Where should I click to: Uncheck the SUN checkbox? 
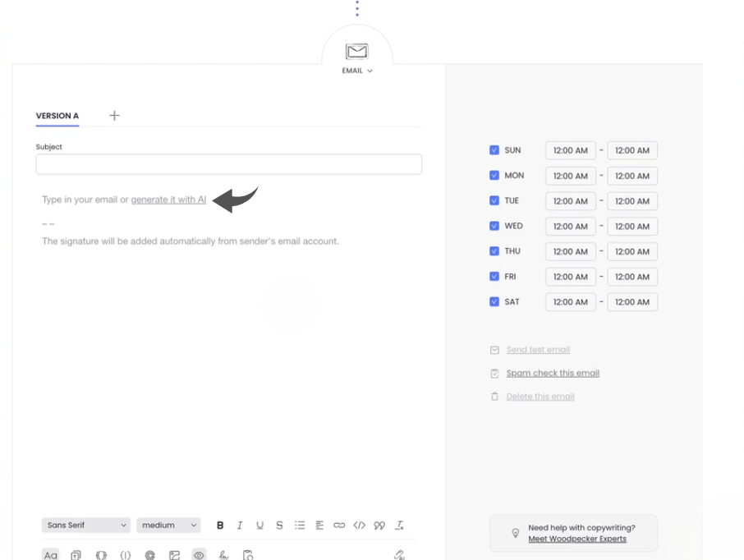pyautogui.click(x=494, y=150)
